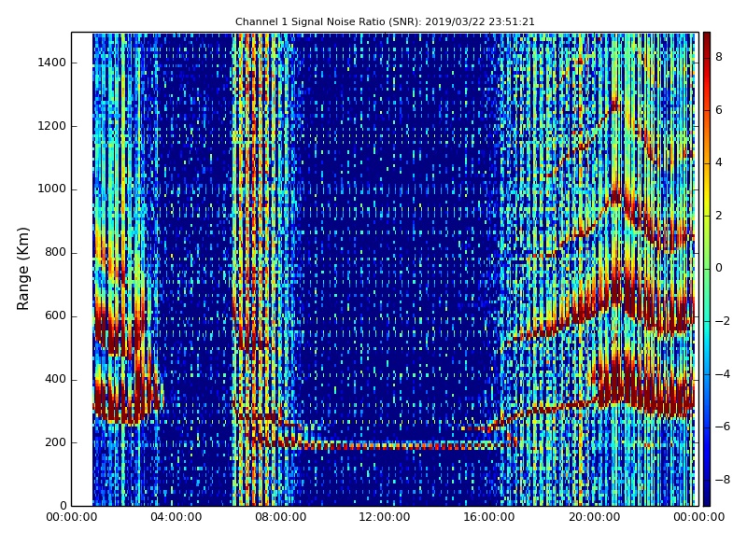Click the red echo band near 600 km after 21:00
This screenshot has height=560, width=747.
coord(657,312)
